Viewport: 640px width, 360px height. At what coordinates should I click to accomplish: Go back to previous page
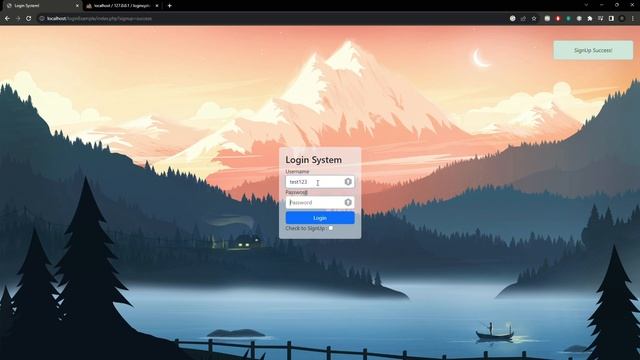click(7, 18)
